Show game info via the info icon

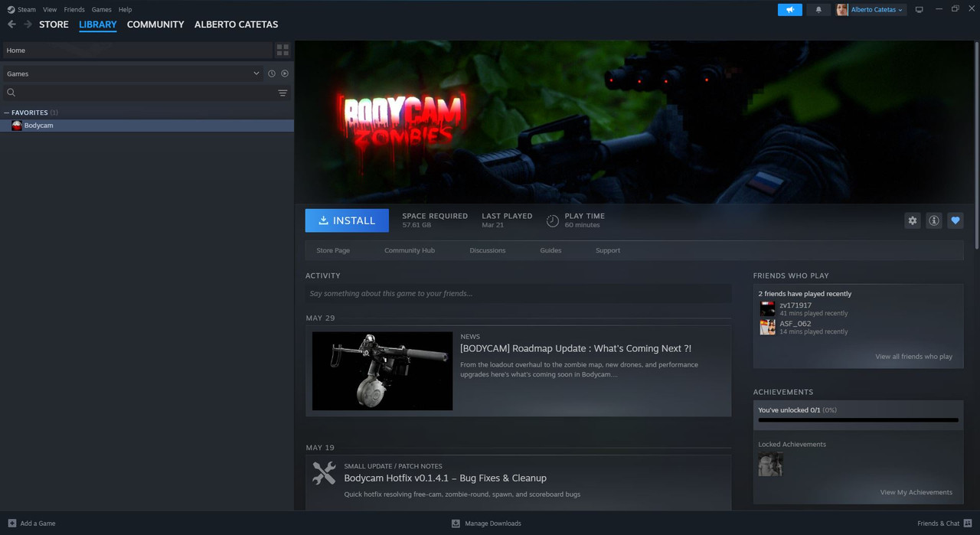click(x=934, y=220)
